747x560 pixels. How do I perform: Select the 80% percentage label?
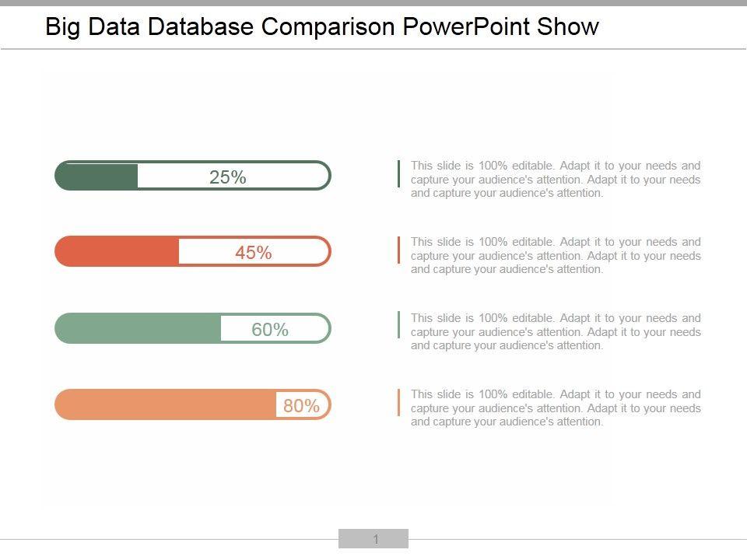(x=301, y=405)
